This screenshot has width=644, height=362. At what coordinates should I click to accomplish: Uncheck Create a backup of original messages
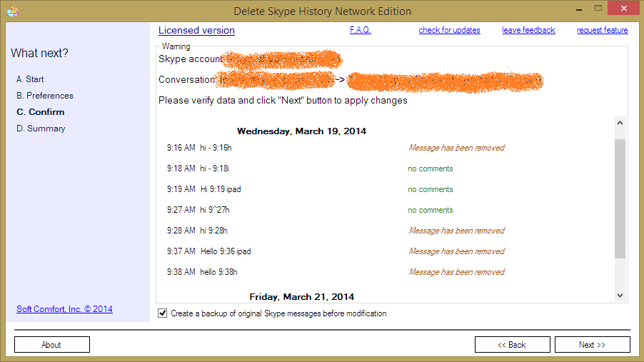163,313
